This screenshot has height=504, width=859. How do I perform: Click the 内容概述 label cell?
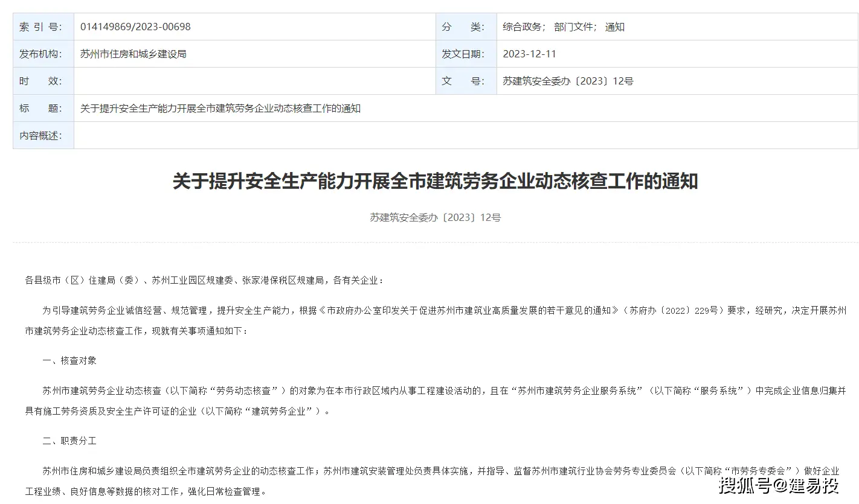pyautogui.click(x=43, y=135)
